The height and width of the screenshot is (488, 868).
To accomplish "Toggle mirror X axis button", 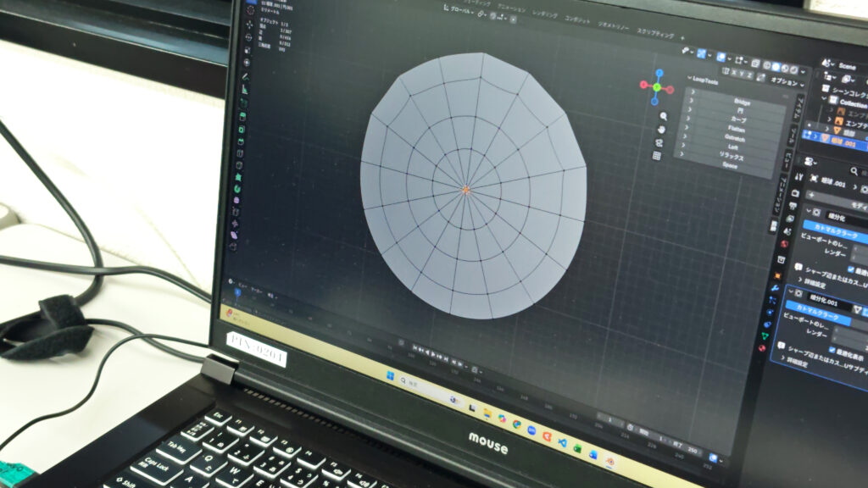I will [734, 73].
